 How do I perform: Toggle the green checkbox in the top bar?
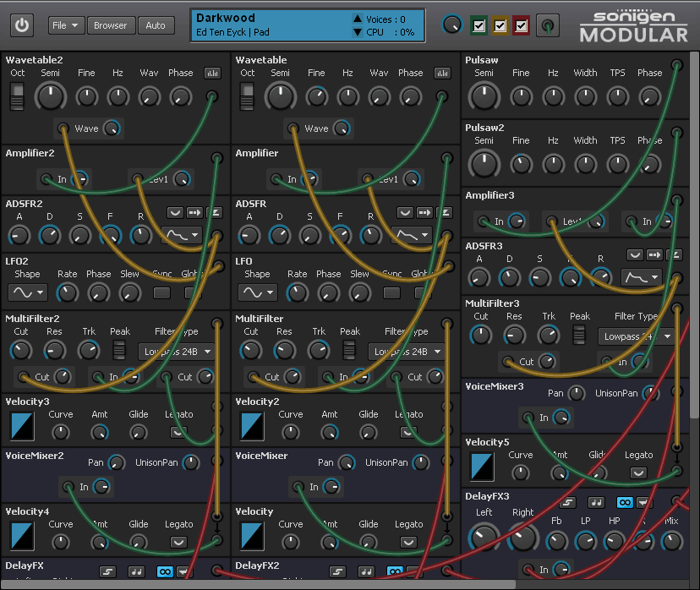[x=479, y=25]
